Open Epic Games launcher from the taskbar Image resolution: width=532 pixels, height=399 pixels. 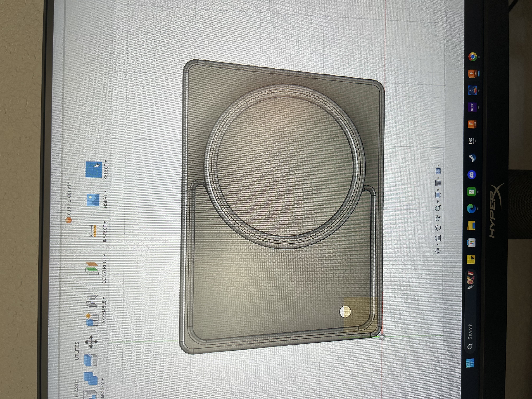[472, 141]
